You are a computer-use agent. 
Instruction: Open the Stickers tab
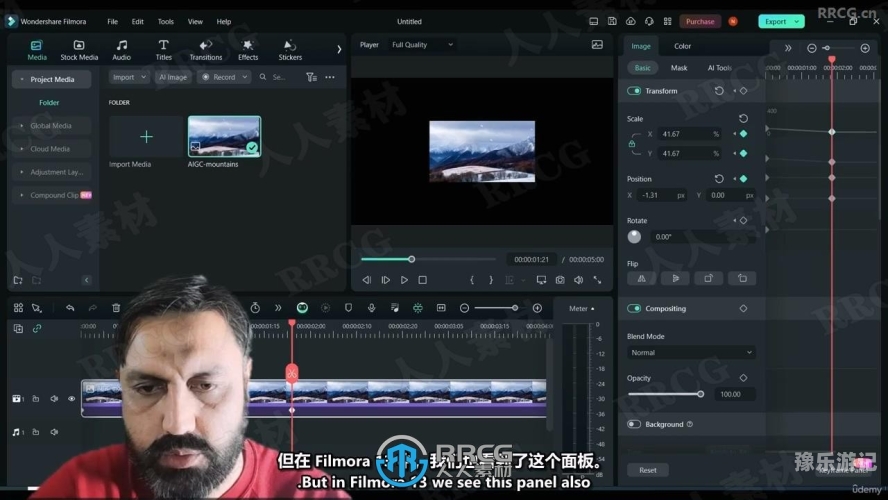290,50
